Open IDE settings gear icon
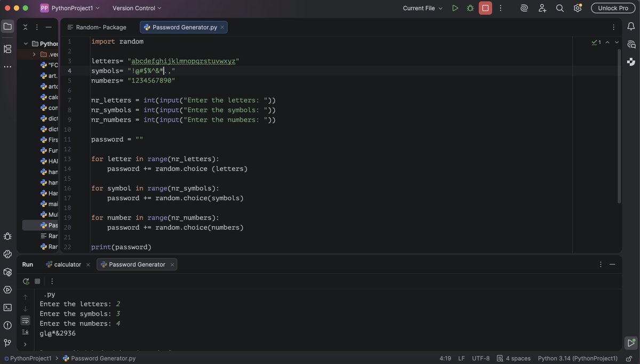 pos(578,8)
